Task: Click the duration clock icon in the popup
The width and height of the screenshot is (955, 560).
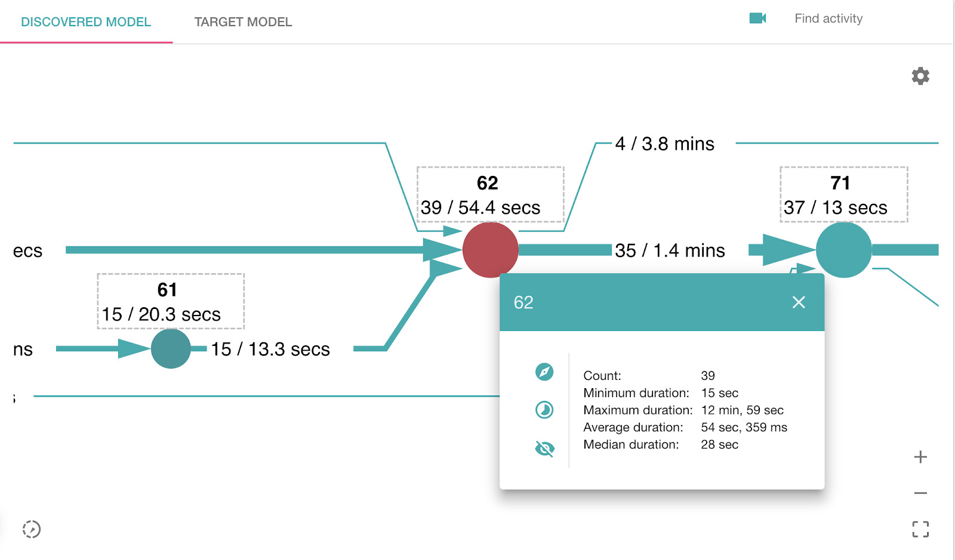Action: pos(544,410)
